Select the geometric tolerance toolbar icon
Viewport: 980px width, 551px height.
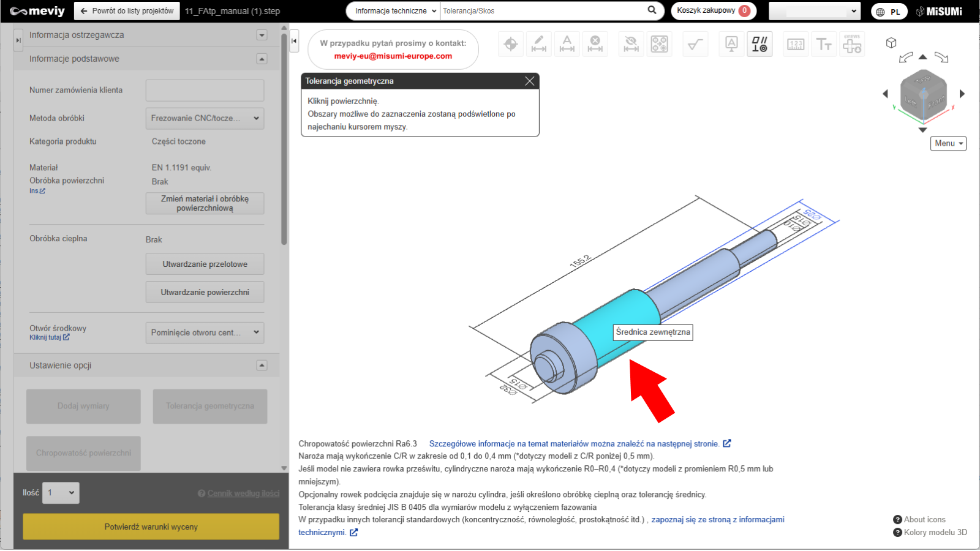pos(759,44)
